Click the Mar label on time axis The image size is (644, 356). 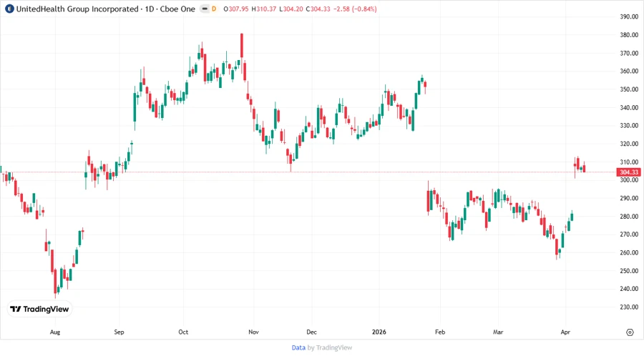[498, 332]
